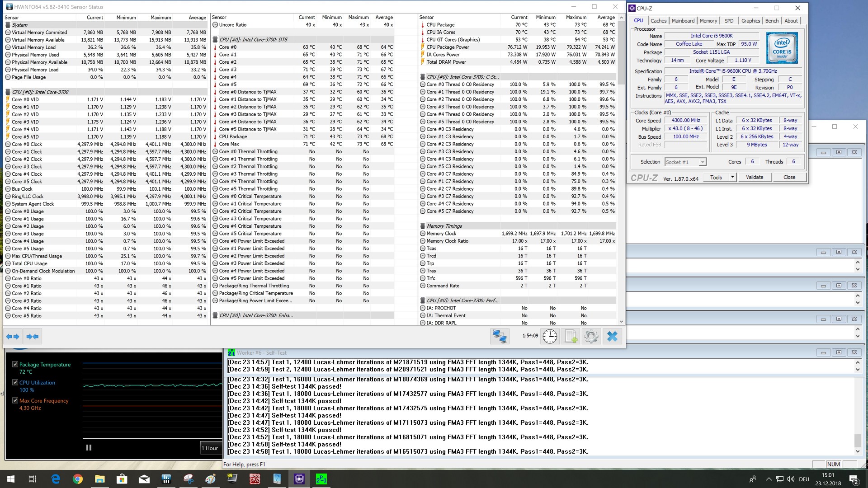Viewport: 868px width, 488px height.
Task: Click the Maximum column header in left panel
Action: pyautogui.click(x=160, y=17)
